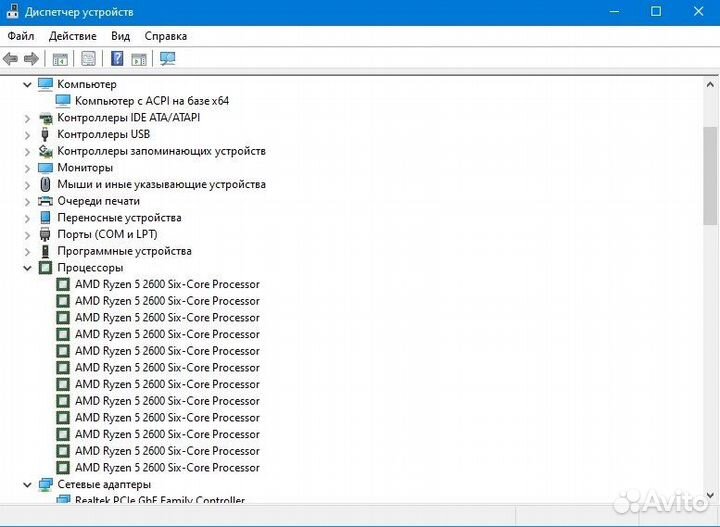
Task: Select the Компьютер category monitor icon
Action: (45, 84)
